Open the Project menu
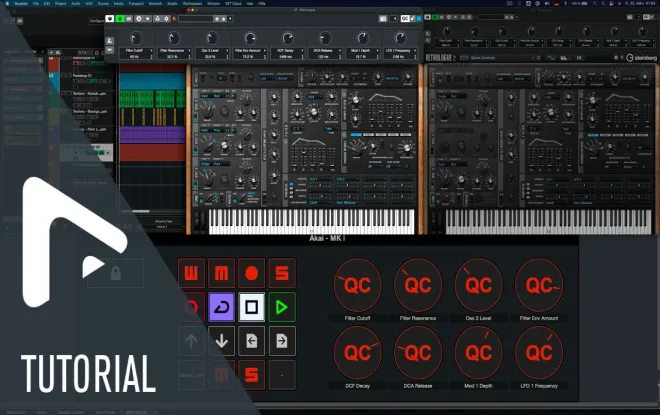660x415 pixels. click(60, 3)
